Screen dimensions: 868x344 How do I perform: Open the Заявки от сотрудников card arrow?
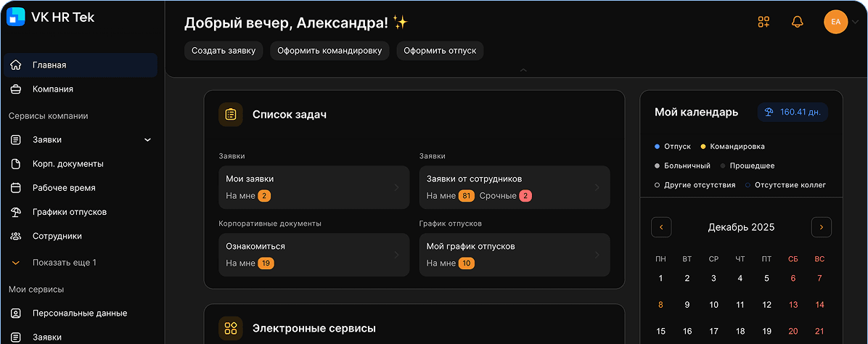[597, 187]
